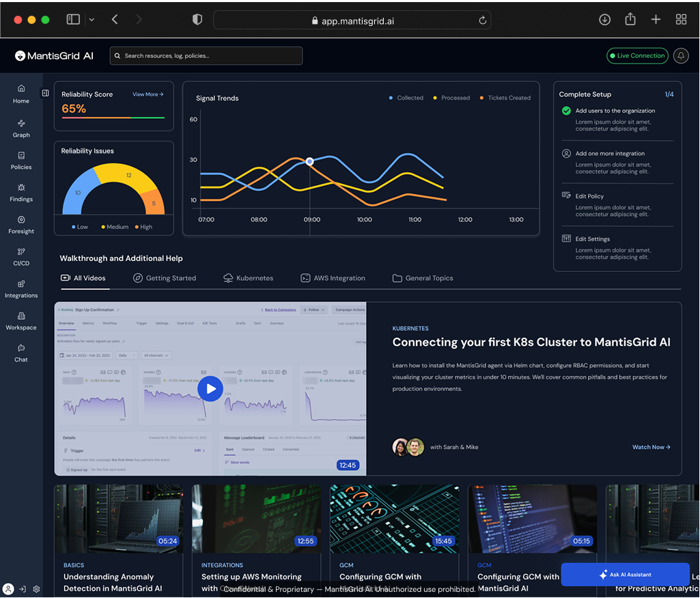This screenshot has width=700, height=598.
Task: Click the search resources input field
Action: pos(206,55)
